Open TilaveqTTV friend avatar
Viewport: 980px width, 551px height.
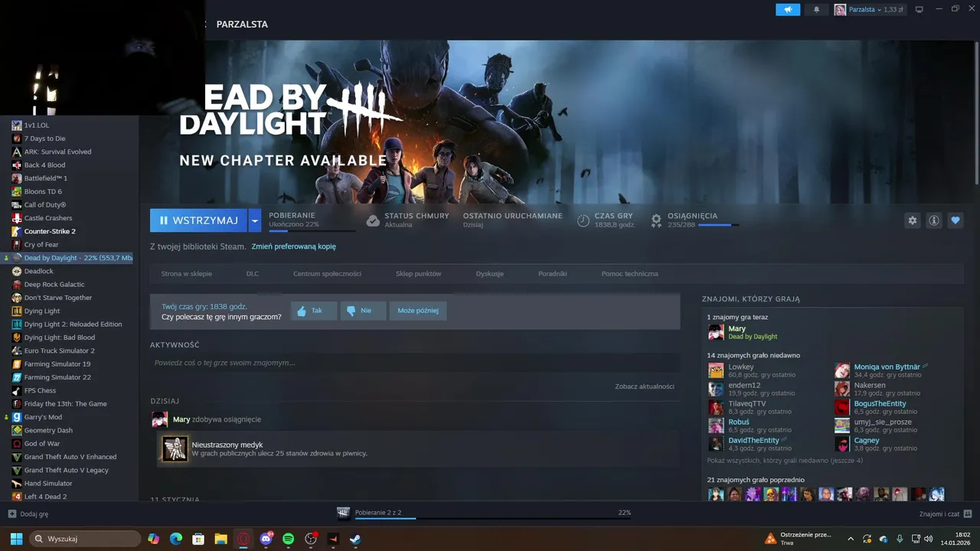pyautogui.click(x=716, y=407)
